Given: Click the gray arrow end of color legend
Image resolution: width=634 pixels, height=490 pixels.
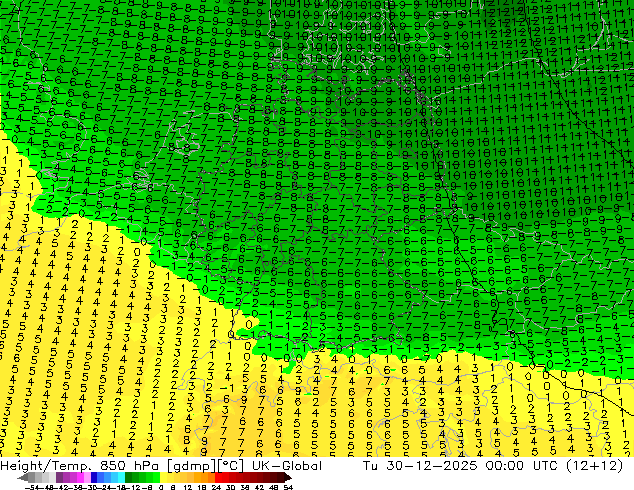Looking at the screenshot, I should [23, 477].
